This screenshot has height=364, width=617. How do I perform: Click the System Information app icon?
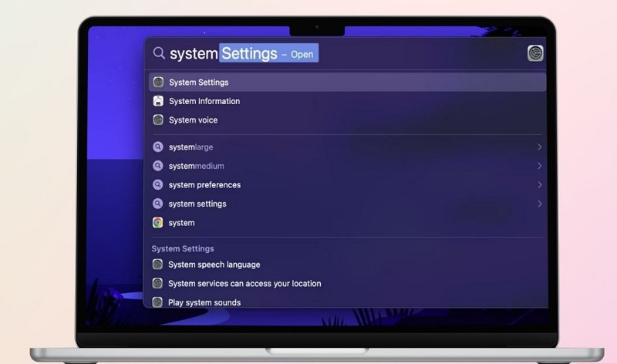[158, 101]
